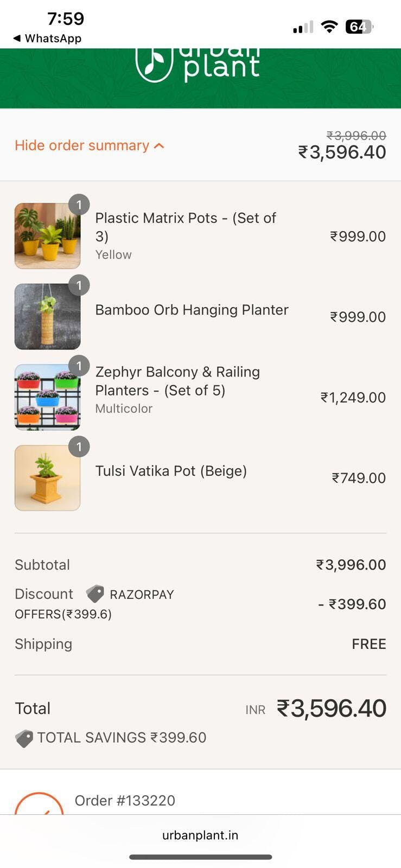The image size is (401, 868).
Task: Open Plastic Matrix Pots product thumbnail
Action: coord(48,236)
